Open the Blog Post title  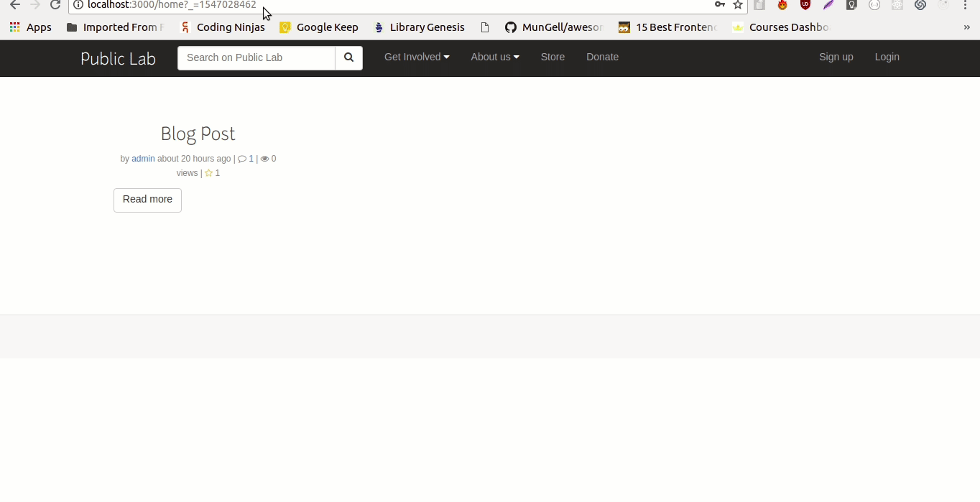pyautogui.click(x=198, y=134)
